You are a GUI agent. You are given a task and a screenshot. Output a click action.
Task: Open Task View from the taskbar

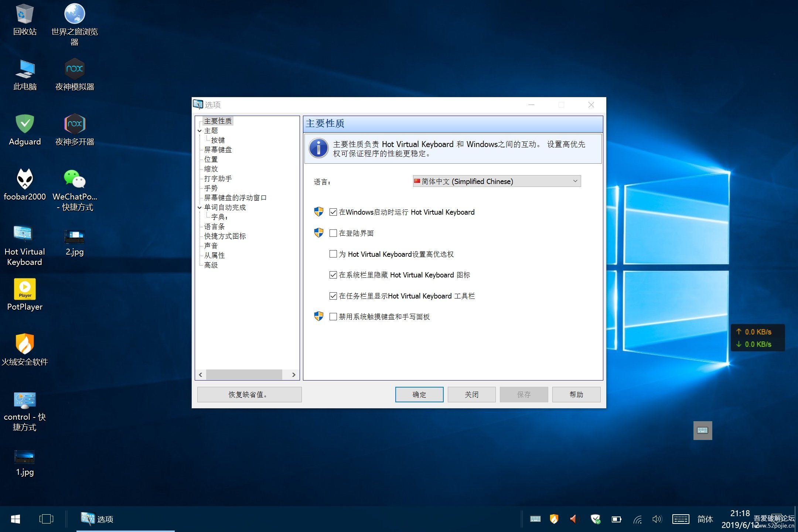46,519
